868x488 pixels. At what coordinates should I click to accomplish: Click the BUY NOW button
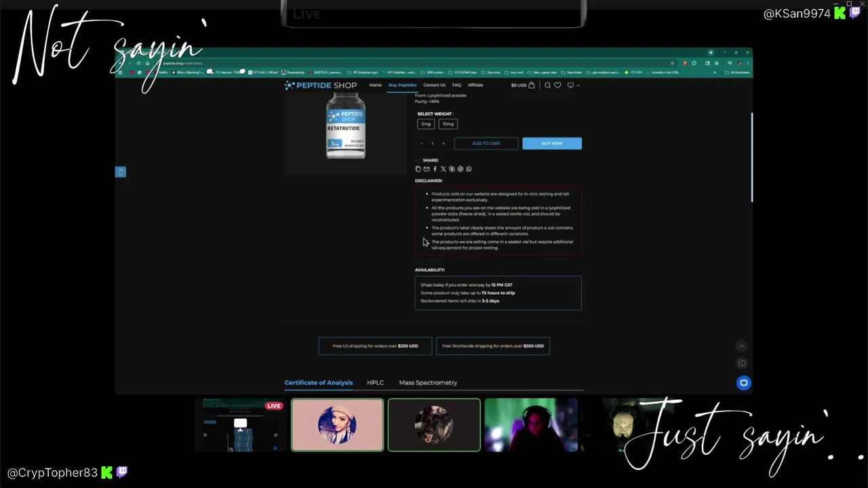pyautogui.click(x=552, y=143)
